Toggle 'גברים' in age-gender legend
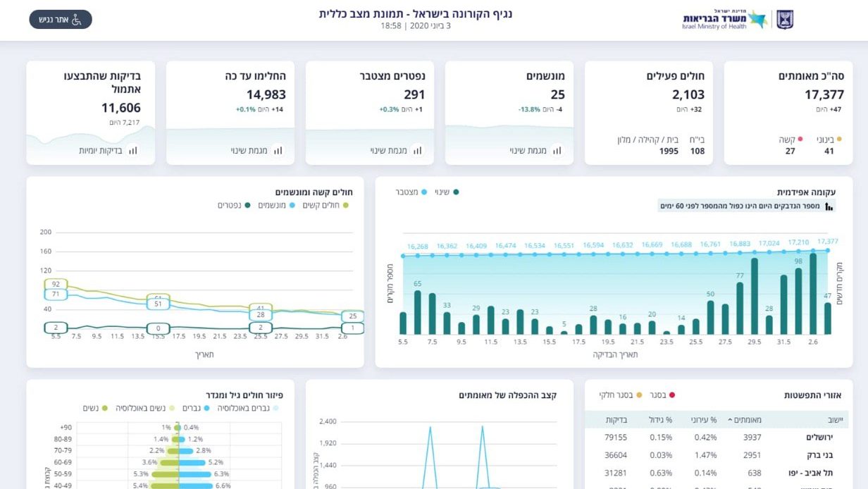Screen dimensions: 868x489 pos(197,408)
